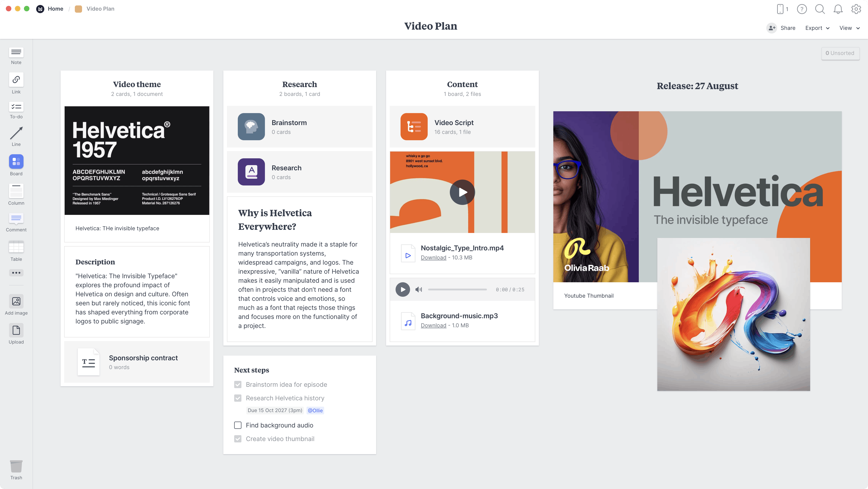Image resolution: width=868 pixels, height=489 pixels.
Task: Expand the View dropdown
Action: (x=849, y=28)
